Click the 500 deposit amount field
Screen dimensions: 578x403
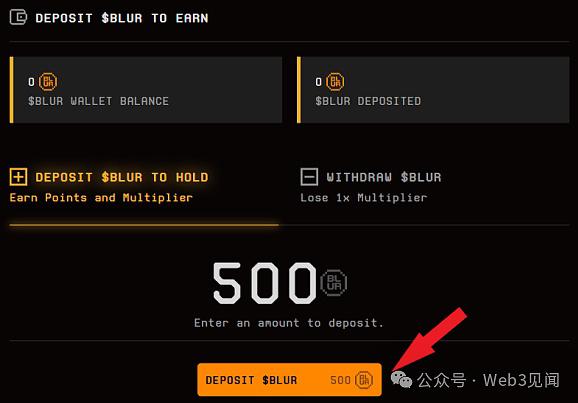click(x=265, y=283)
